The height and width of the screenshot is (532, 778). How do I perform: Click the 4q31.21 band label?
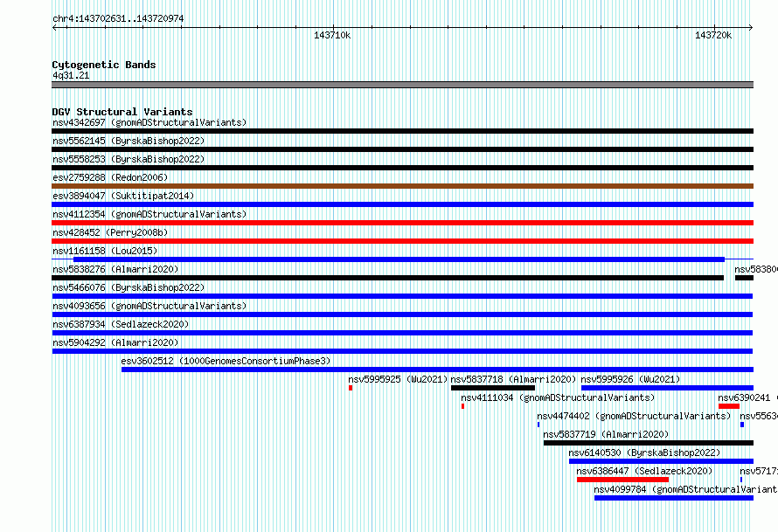point(71,75)
